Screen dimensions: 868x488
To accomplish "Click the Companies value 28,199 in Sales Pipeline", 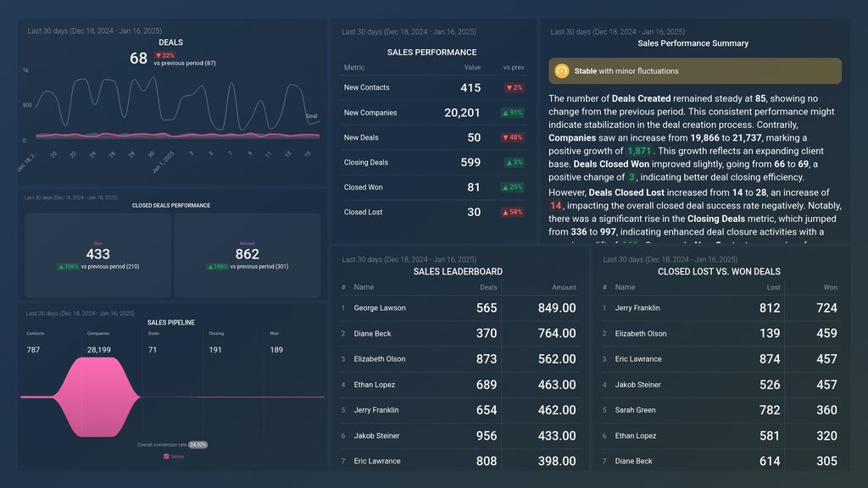I will coord(99,350).
